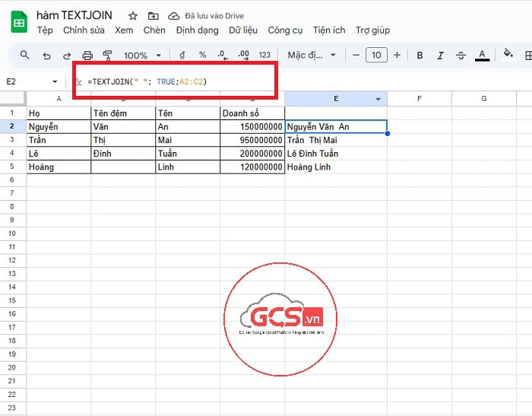Select cell E3 containing Trần Thị Mai

(336, 140)
